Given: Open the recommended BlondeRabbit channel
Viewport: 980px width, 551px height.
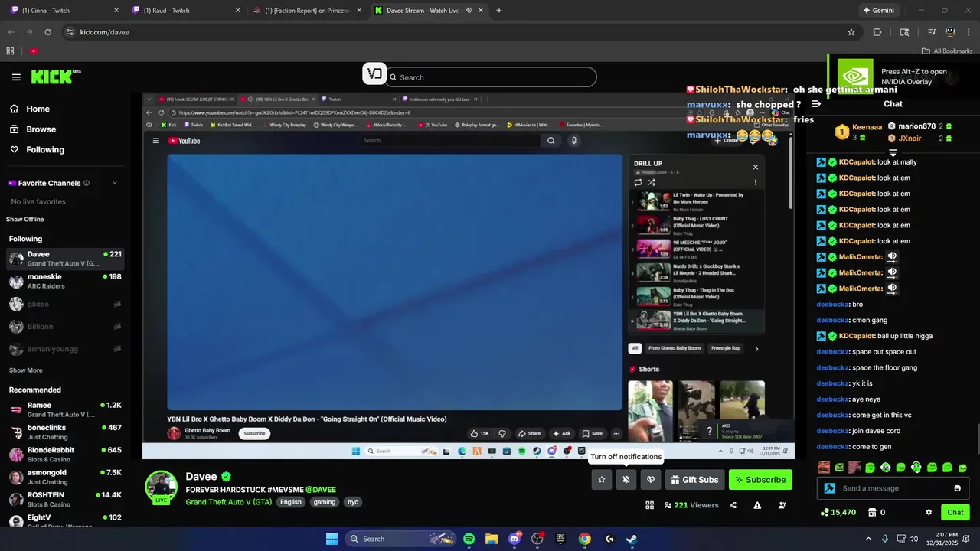Looking at the screenshot, I should pos(65,455).
